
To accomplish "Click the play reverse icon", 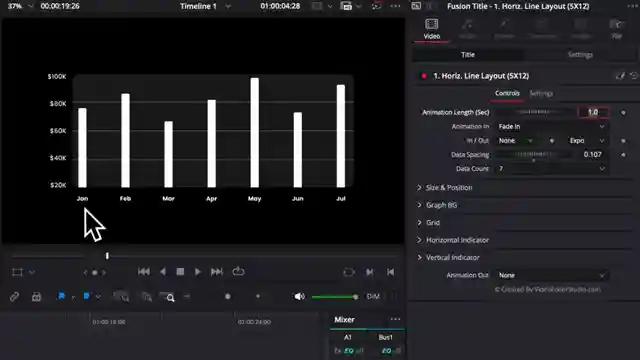I will click(163, 272).
